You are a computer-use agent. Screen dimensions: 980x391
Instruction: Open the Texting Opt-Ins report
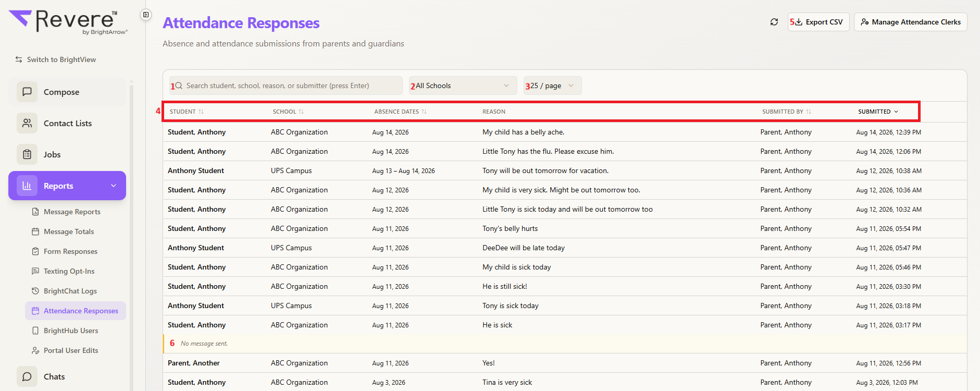click(x=76, y=271)
